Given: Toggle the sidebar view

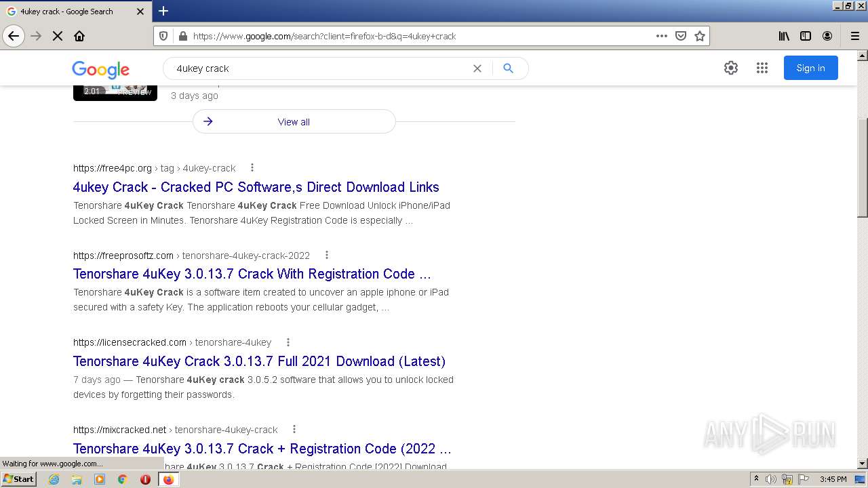Looking at the screenshot, I should 806,36.
